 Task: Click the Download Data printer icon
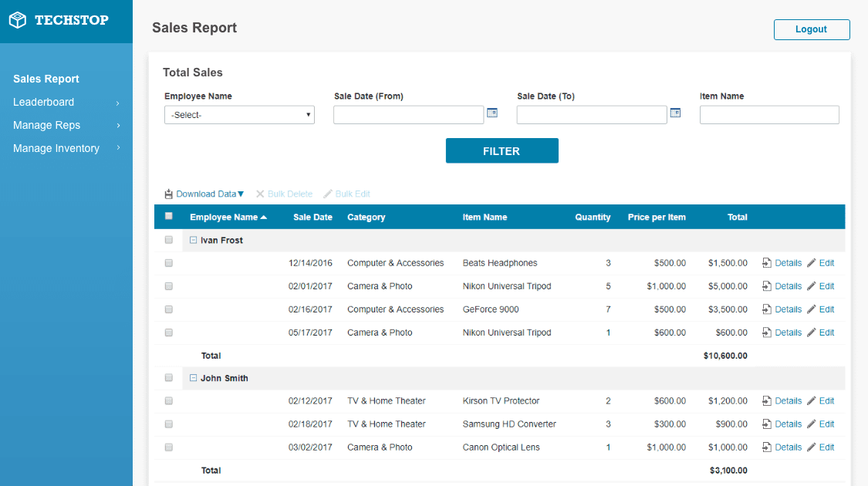(x=168, y=194)
